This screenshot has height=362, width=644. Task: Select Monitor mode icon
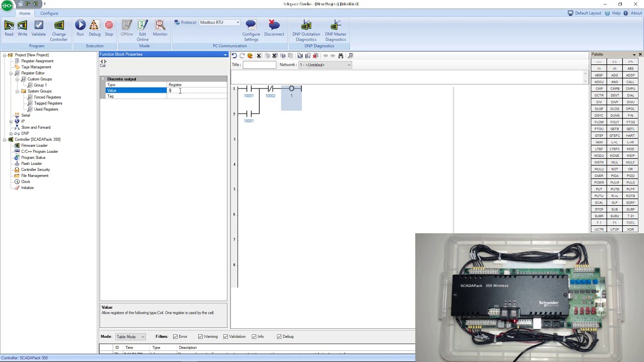click(160, 26)
